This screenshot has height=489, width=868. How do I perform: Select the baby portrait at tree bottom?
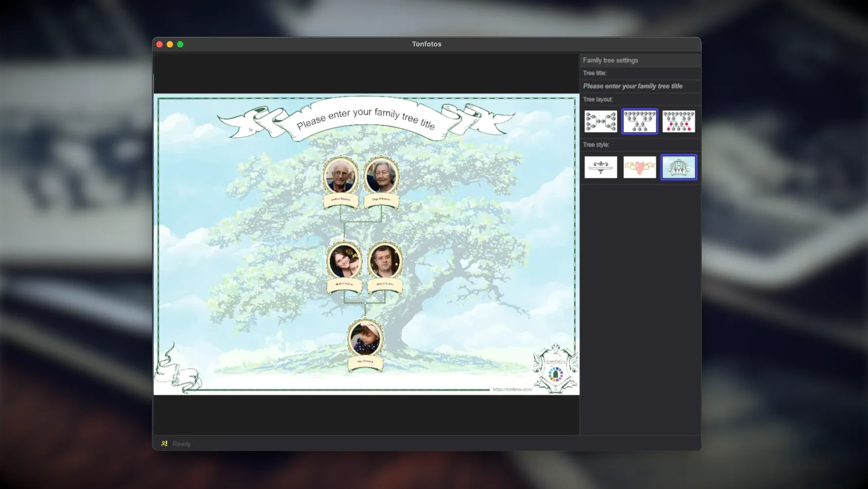365,338
